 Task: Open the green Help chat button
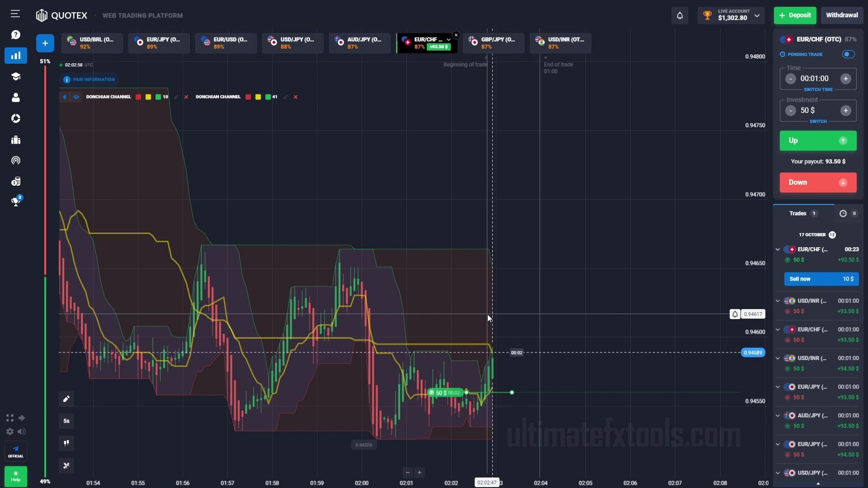[16, 476]
